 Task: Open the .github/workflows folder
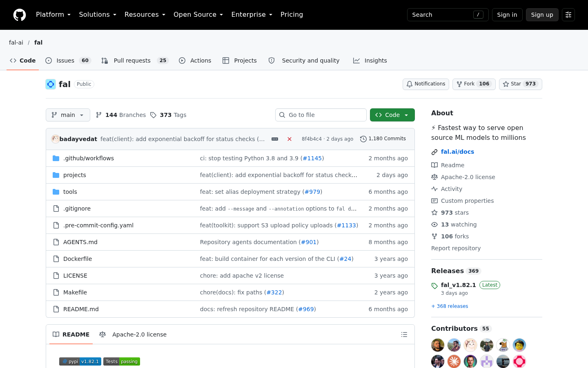(89, 158)
